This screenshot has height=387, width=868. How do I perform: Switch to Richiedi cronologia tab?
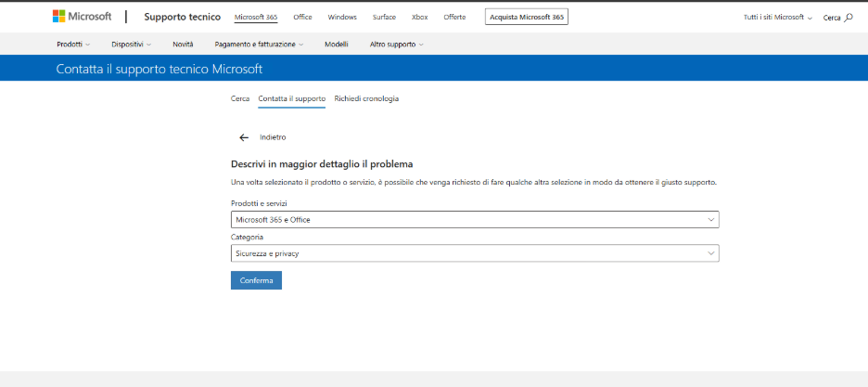pyautogui.click(x=366, y=98)
